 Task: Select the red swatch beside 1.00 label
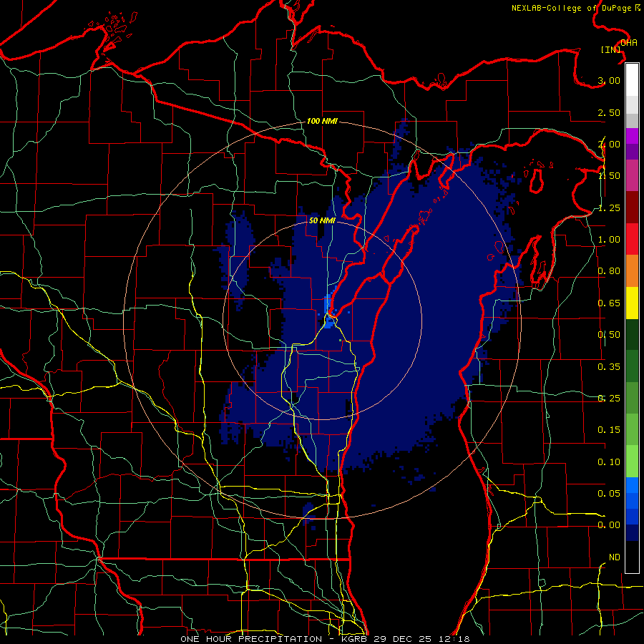click(632, 239)
